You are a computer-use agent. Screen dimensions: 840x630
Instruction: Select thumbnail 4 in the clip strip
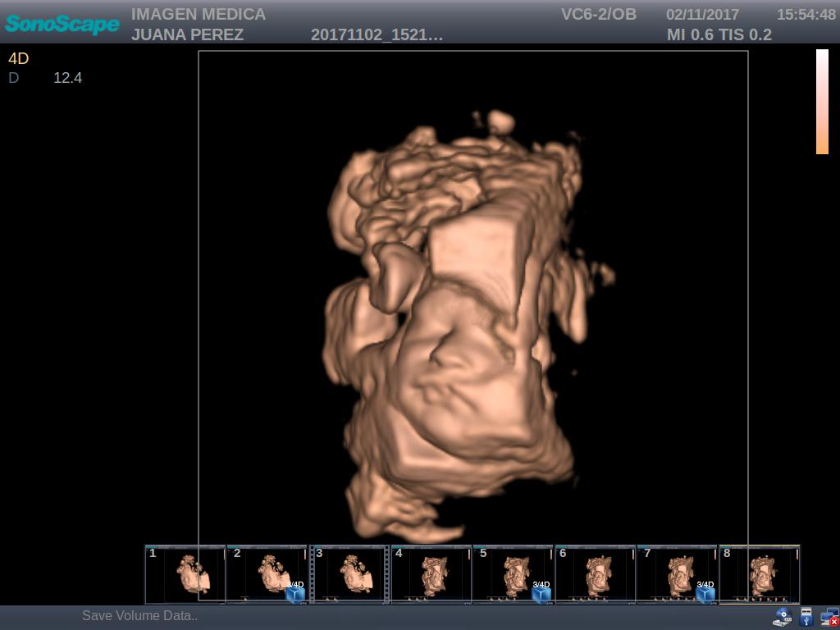click(431, 574)
